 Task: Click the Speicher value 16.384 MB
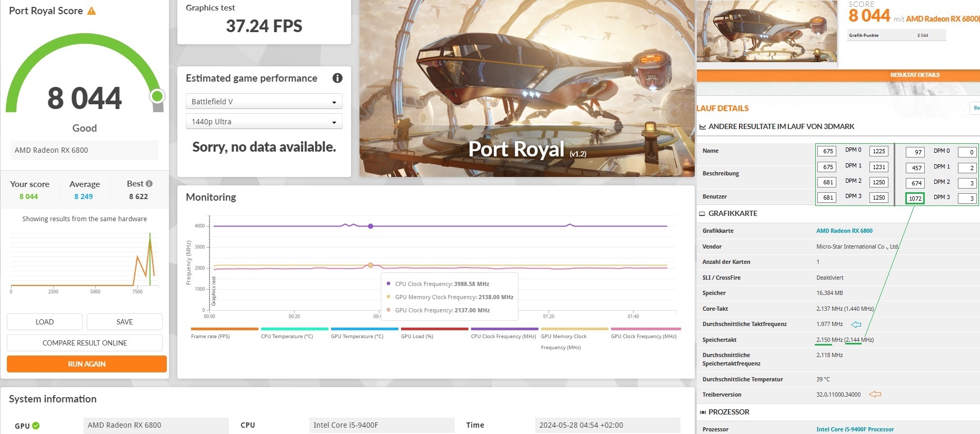(829, 293)
